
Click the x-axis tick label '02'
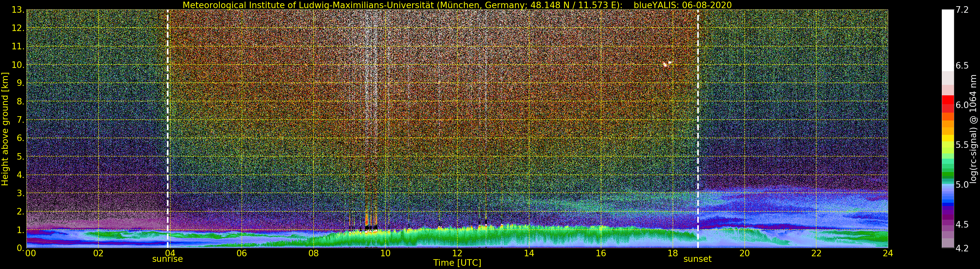98,253
